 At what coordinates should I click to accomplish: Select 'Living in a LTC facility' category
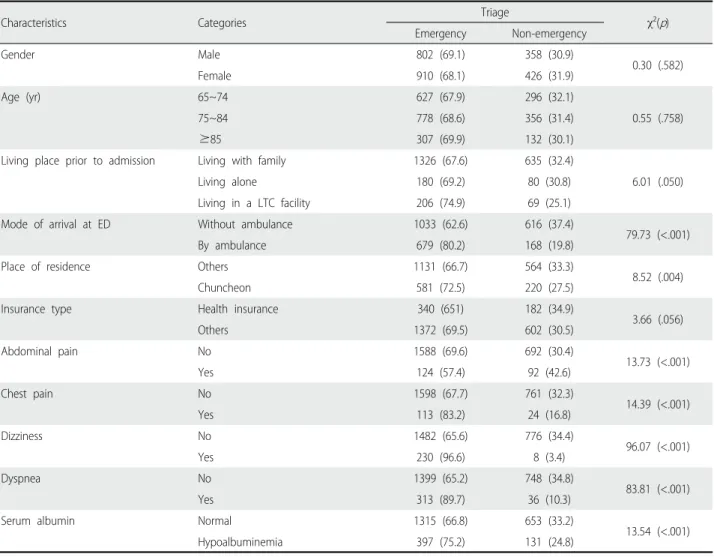[254, 203]
